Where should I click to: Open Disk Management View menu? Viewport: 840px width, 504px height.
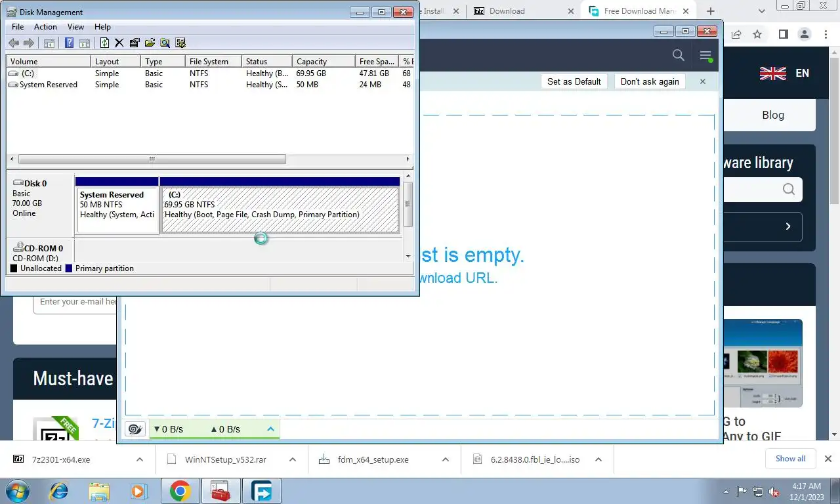point(75,27)
